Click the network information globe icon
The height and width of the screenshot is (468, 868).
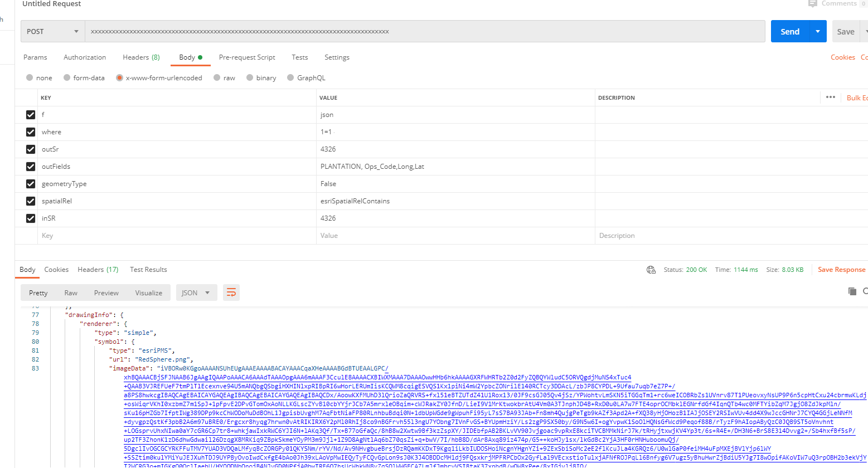651,269
